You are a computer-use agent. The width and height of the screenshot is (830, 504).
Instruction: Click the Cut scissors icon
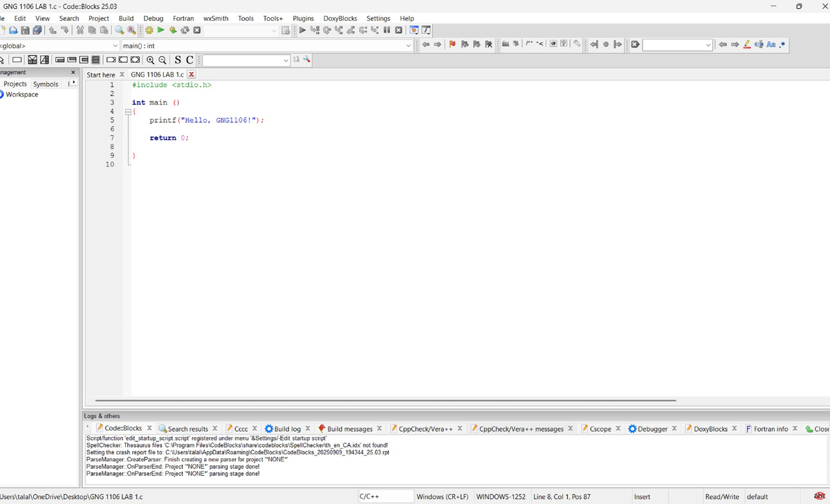tap(80, 30)
